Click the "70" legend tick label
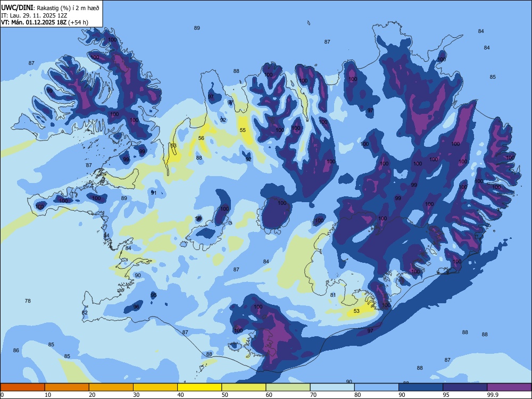 coord(313,395)
